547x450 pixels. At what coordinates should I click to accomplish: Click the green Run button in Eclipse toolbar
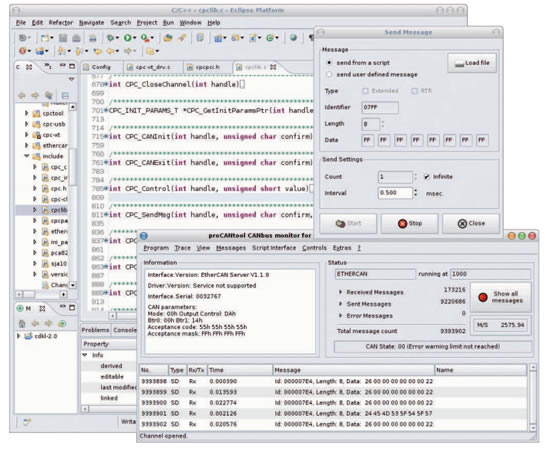(127, 37)
